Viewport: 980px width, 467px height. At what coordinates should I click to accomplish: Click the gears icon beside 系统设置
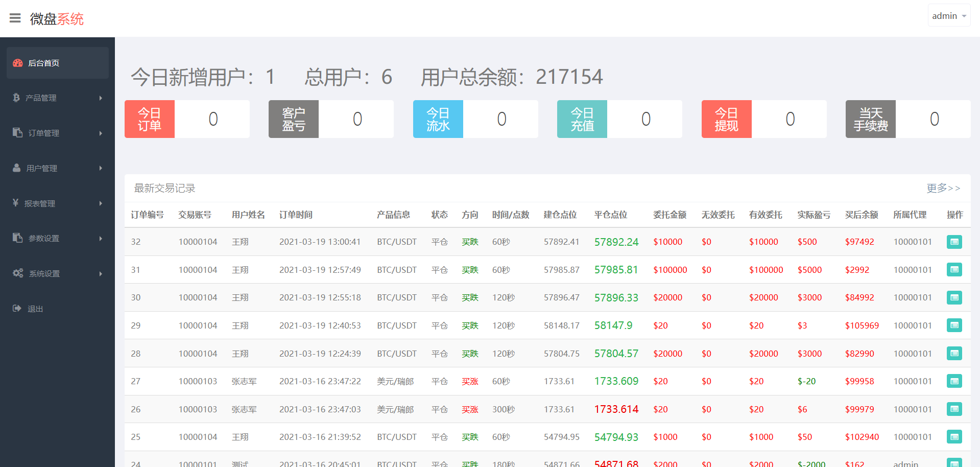[18, 273]
